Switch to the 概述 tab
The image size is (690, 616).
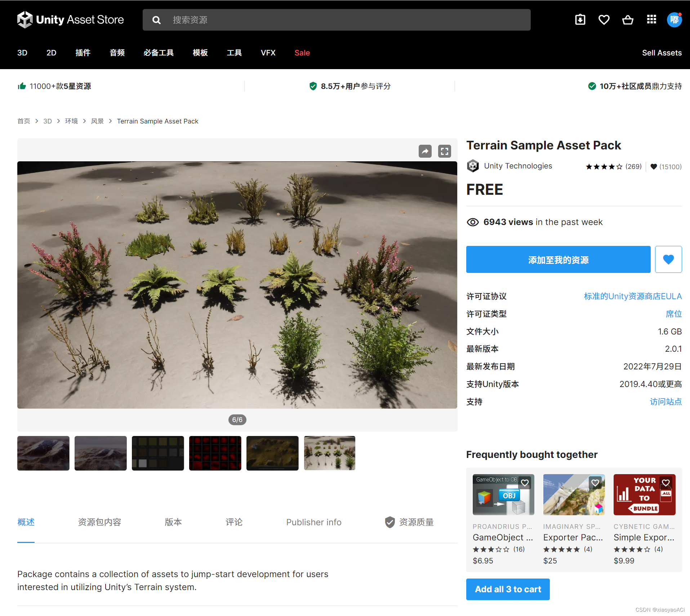(x=26, y=522)
